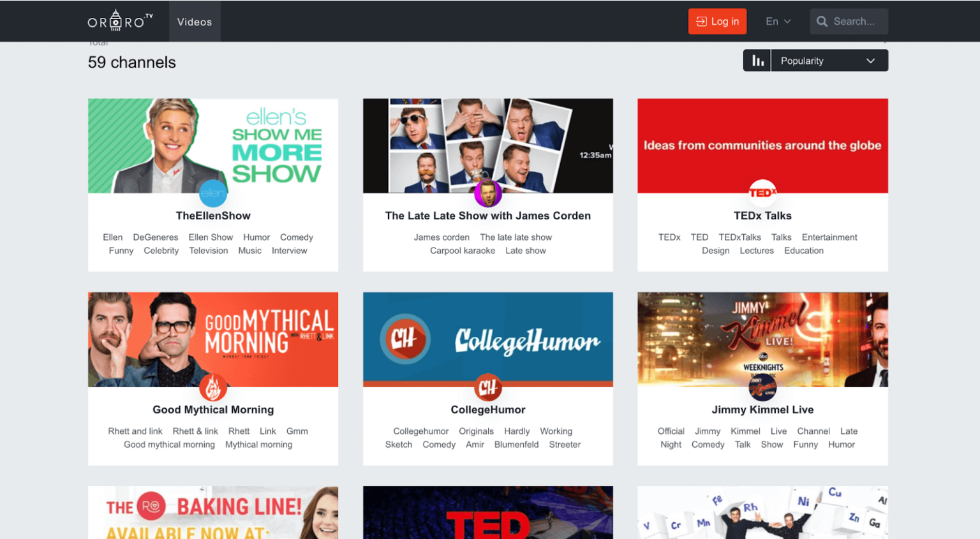Switch to the Videos section
This screenshot has width=980, height=539.
(194, 21)
